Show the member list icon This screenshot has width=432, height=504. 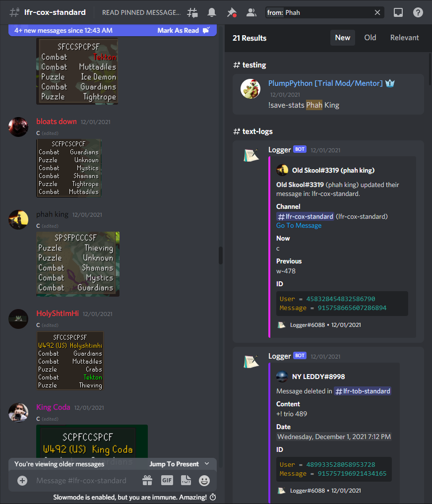click(x=251, y=12)
